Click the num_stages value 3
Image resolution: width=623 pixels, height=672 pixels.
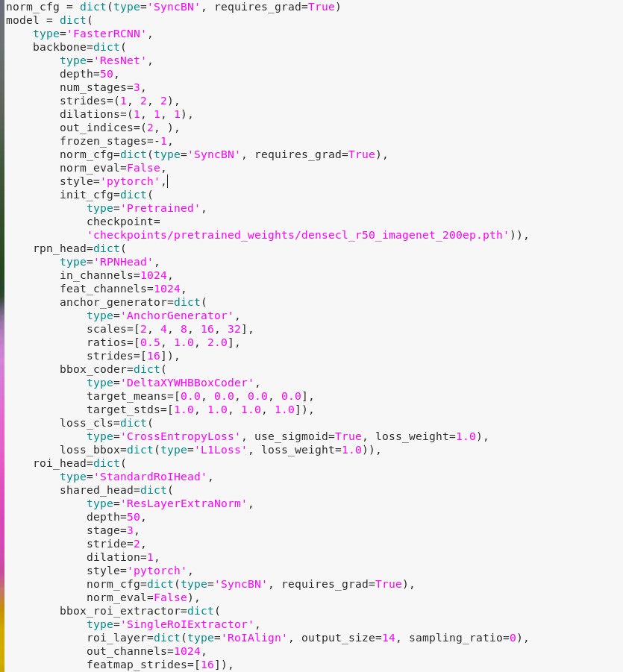[137, 87]
